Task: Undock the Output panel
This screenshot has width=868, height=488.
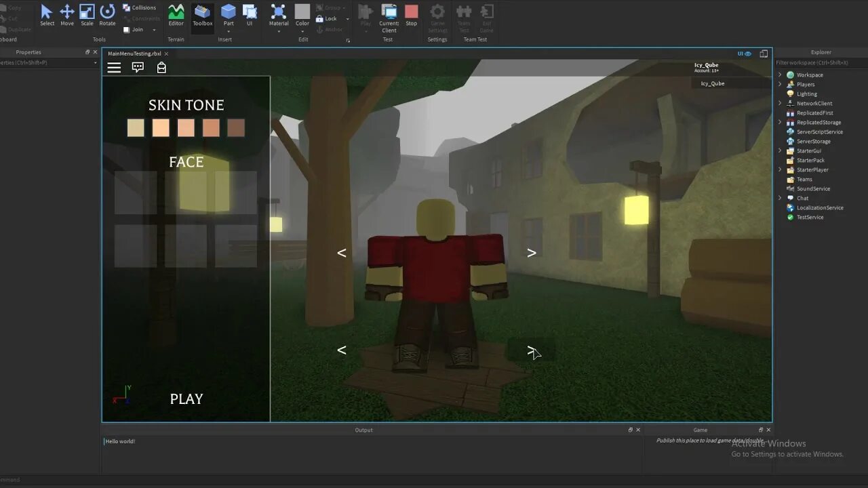Action: tap(630, 430)
